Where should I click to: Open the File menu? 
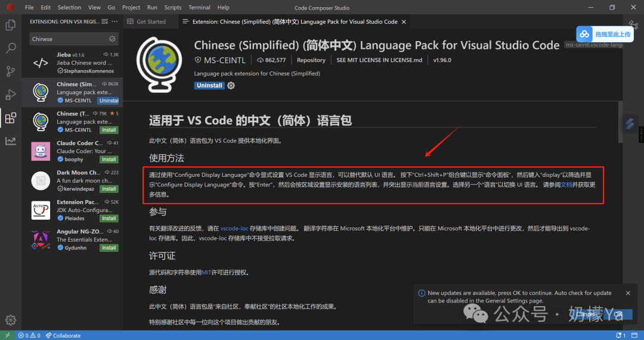29,7
